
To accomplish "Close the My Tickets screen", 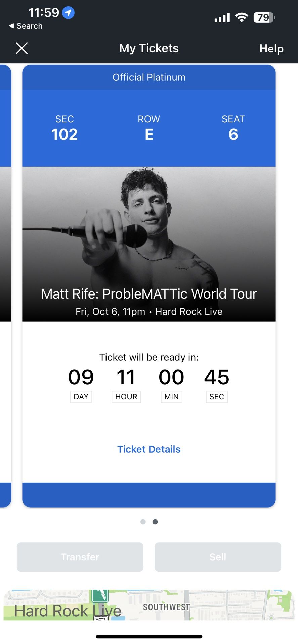I will click(22, 48).
